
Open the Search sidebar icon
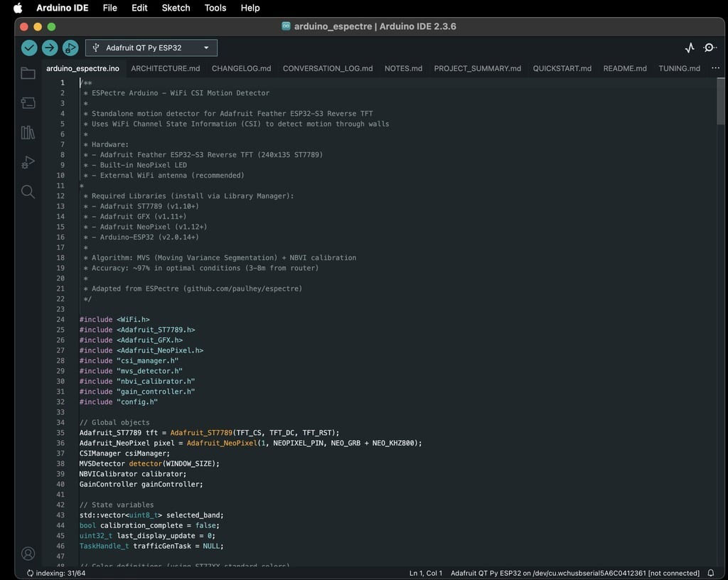(28, 192)
